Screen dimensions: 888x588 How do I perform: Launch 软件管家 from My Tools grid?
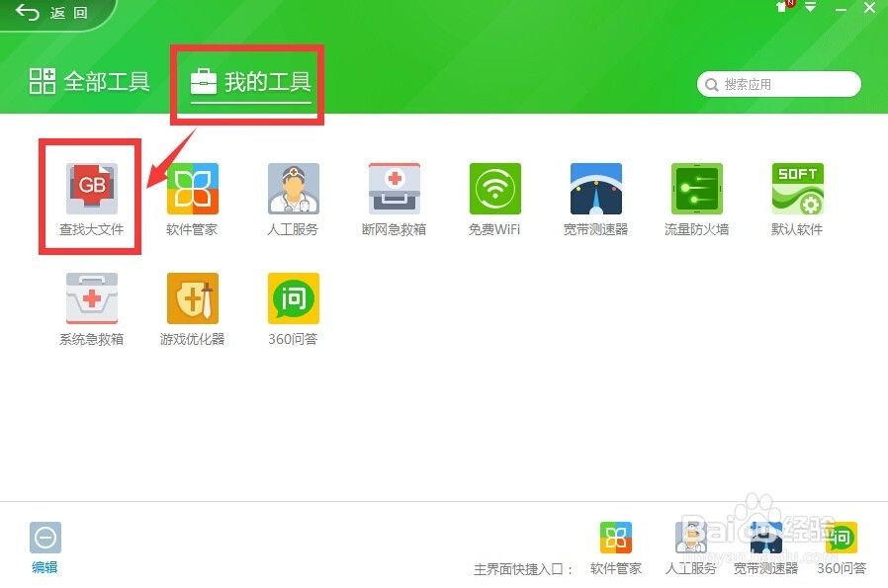point(193,200)
